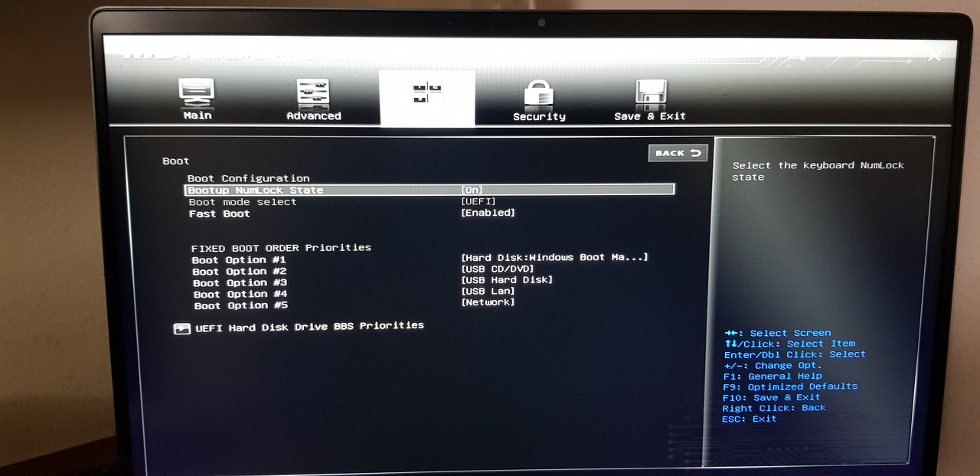Select the Bootup NumLock State row

coord(430,190)
